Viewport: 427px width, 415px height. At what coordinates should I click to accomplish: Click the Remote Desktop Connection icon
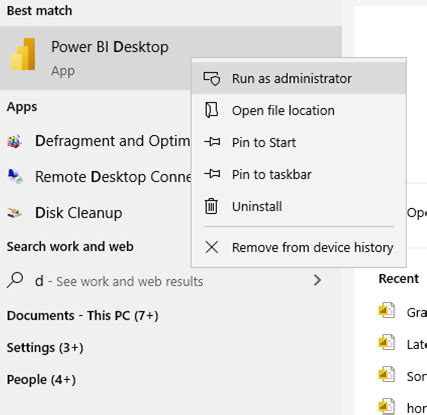pyautogui.click(x=15, y=177)
